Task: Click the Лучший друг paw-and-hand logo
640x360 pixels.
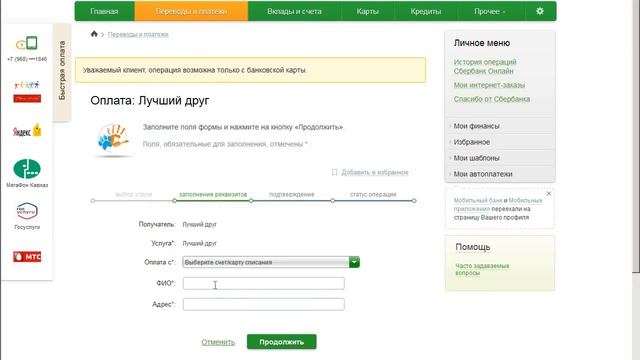Action: 113,138
